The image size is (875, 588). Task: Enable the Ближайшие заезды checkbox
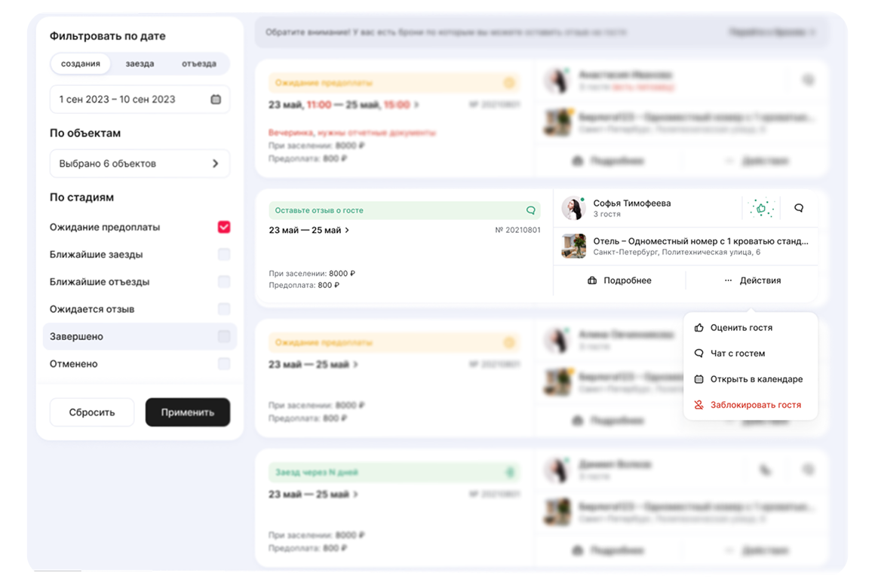point(224,255)
